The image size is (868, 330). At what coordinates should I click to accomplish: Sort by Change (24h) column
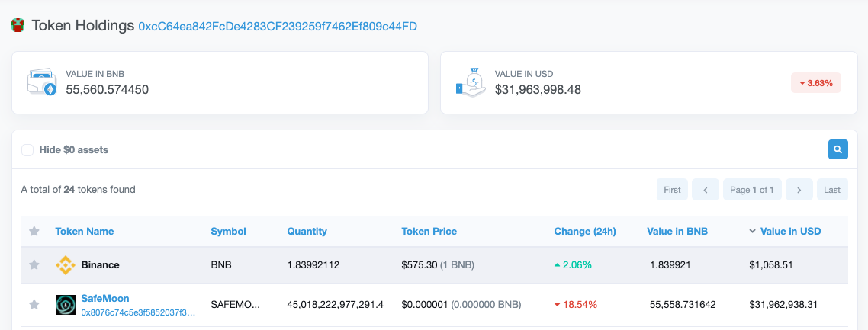[x=584, y=231]
